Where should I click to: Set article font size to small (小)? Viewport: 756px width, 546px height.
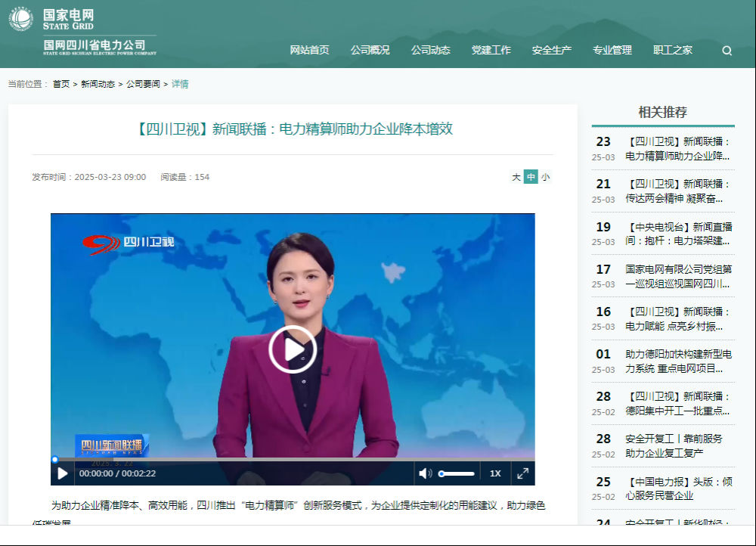click(x=545, y=177)
